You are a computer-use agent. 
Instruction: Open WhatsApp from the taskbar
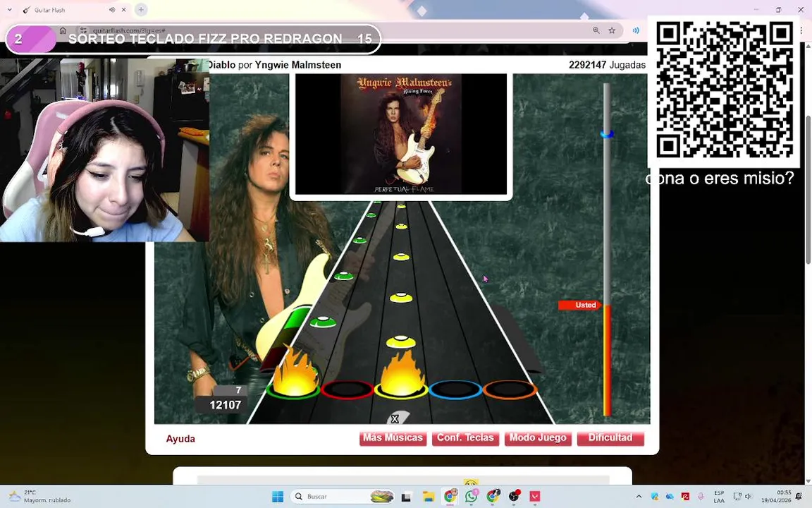click(x=472, y=497)
